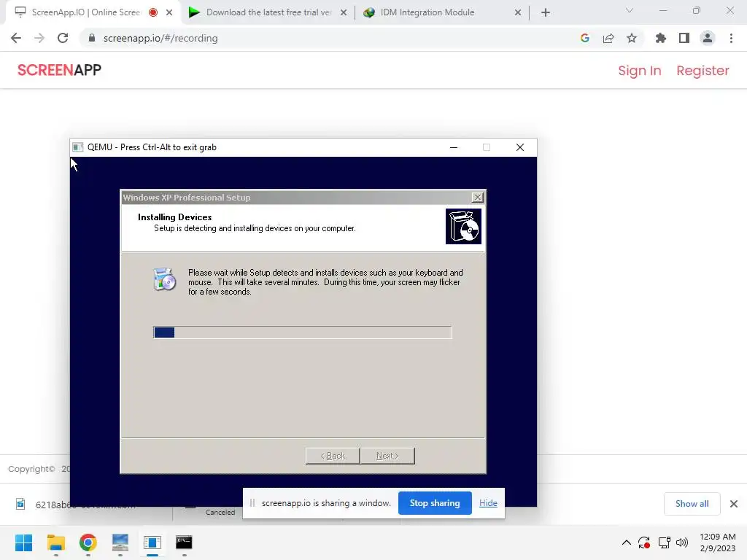Hide the screen sharing notification
This screenshot has height=560, width=747.
click(x=488, y=503)
